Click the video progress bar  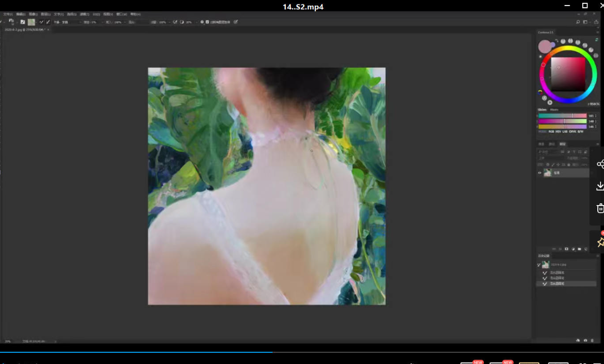[302, 352]
